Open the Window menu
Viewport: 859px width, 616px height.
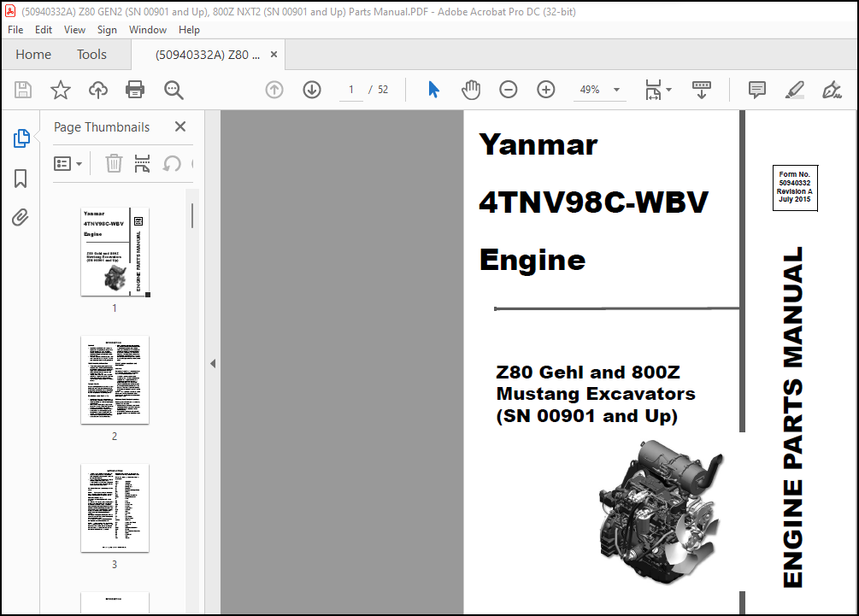point(147,30)
